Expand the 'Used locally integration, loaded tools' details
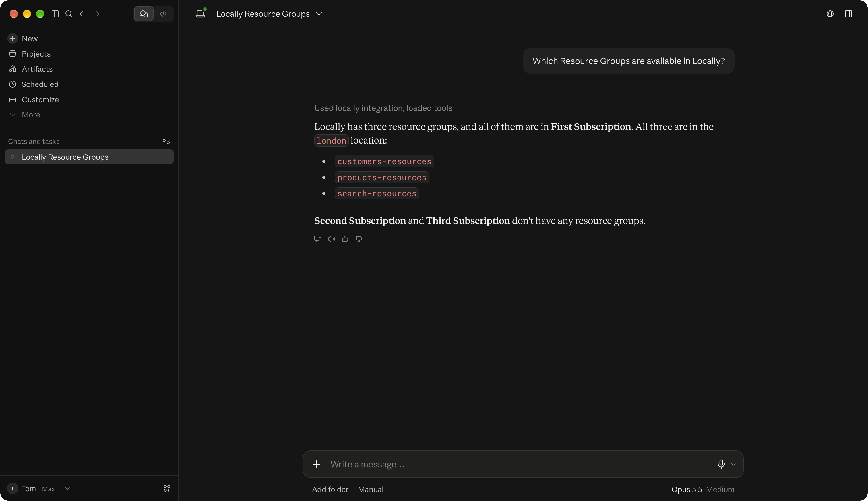Image resolution: width=868 pixels, height=501 pixels. point(383,108)
